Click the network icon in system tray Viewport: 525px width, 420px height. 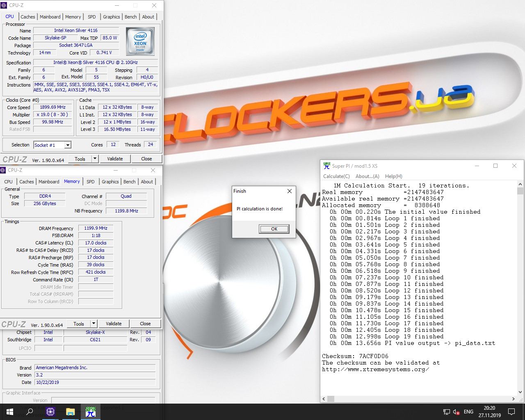pyautogui.click(x=447, y=412)
